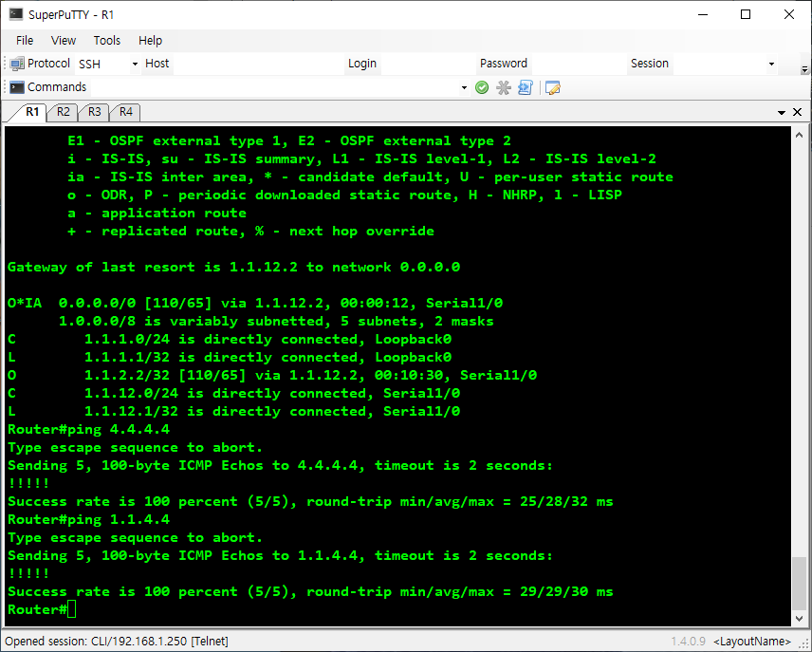The height and width of the screenshot is (652, 812).
Task: Click the blue script document icon
Action: coord(526,87)
